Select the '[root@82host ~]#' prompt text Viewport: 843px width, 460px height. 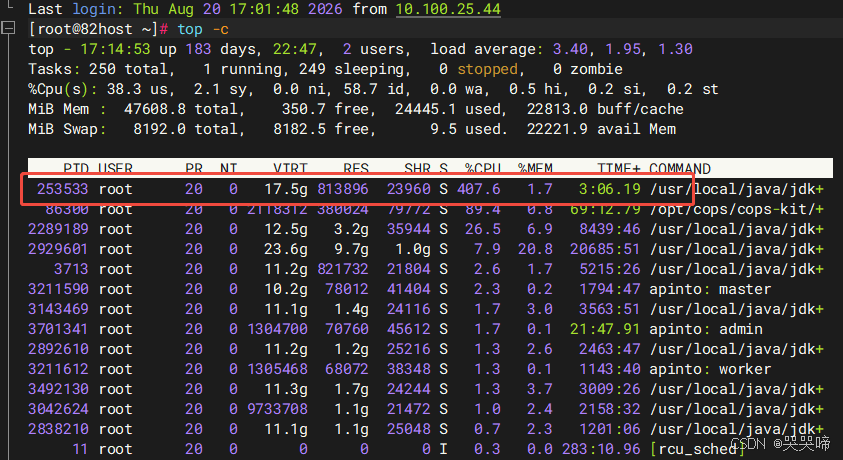click(98, 29)
